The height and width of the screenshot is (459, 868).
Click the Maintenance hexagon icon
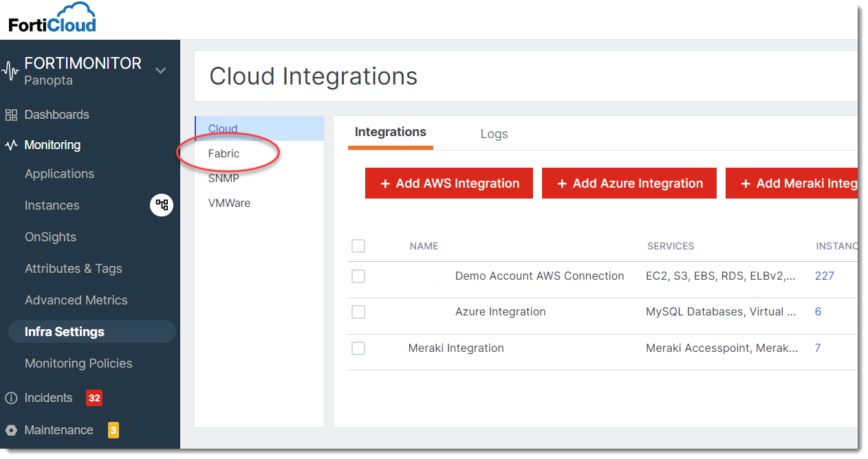pos(11,430)
